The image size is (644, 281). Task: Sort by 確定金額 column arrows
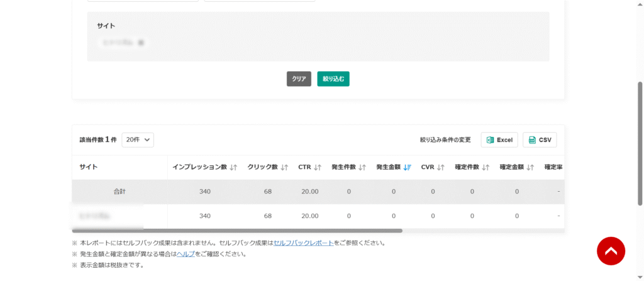(530, 167)
